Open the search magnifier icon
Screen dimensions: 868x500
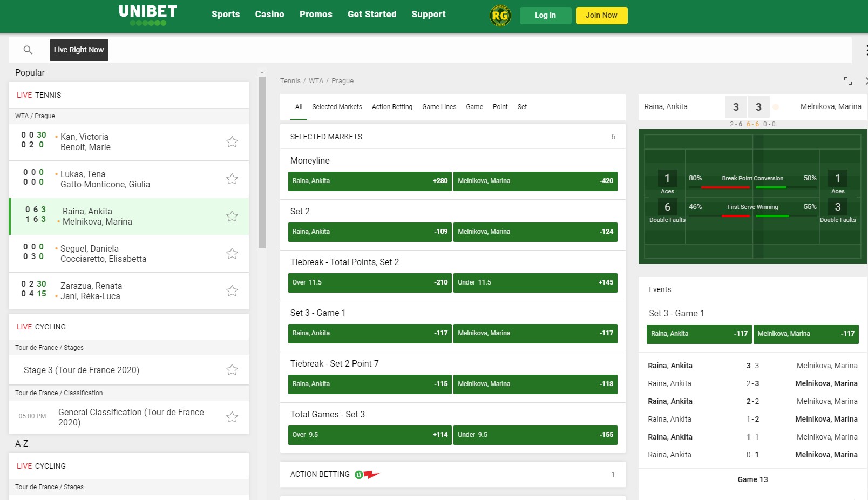pyautogui.click(x=28, y=50)
